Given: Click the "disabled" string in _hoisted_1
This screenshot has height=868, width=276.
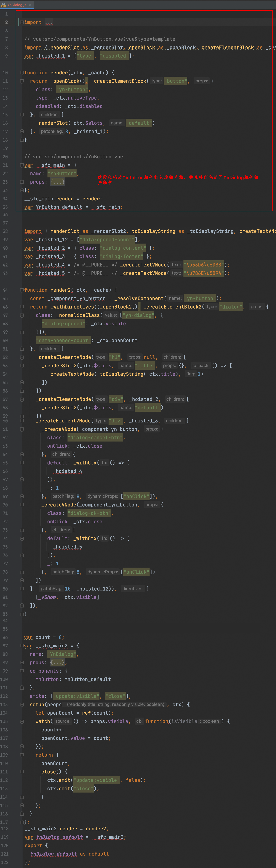Looking at the screenshot, I should (115, 56).
